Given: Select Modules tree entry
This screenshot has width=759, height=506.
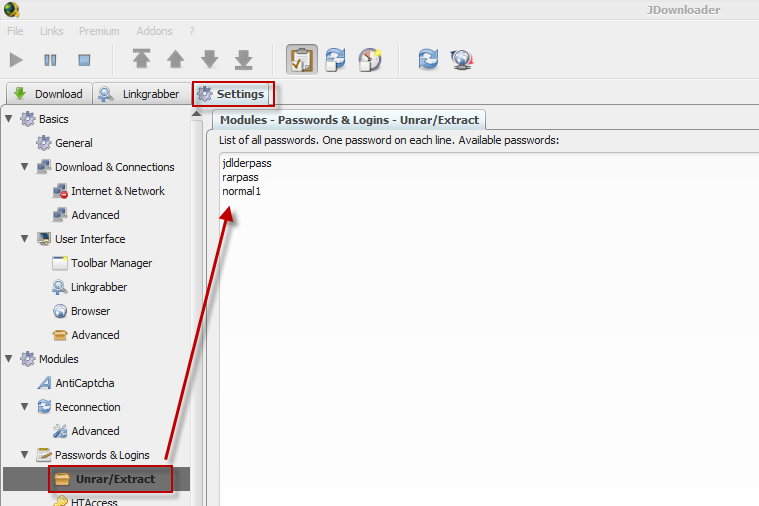Looking at the screenshot, I should coord(59,359).
